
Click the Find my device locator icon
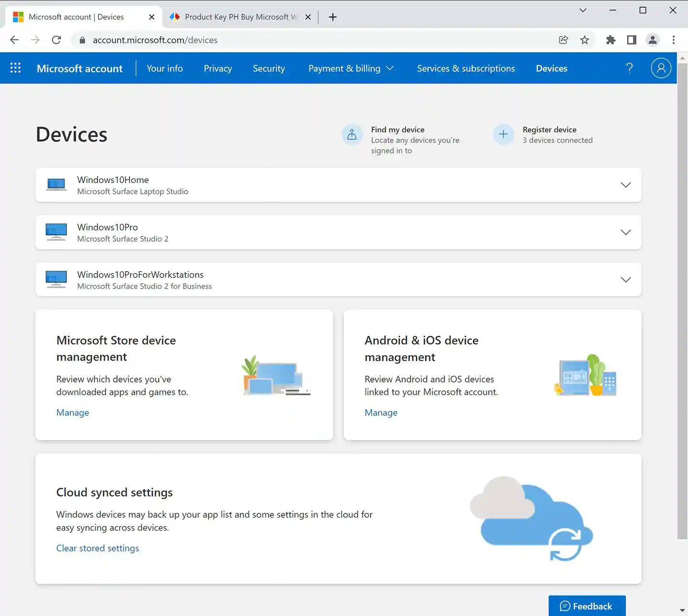click(352, 135)
